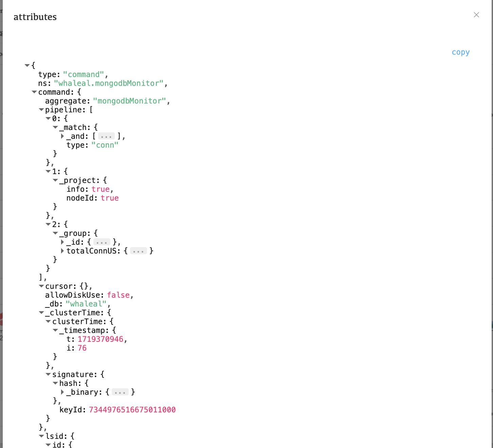Collapse the hash object
493x448 pixels.
tap(55, 383)
